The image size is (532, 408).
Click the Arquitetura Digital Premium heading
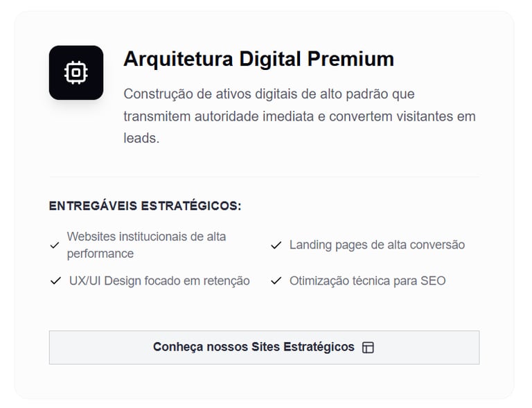point(258,60)
